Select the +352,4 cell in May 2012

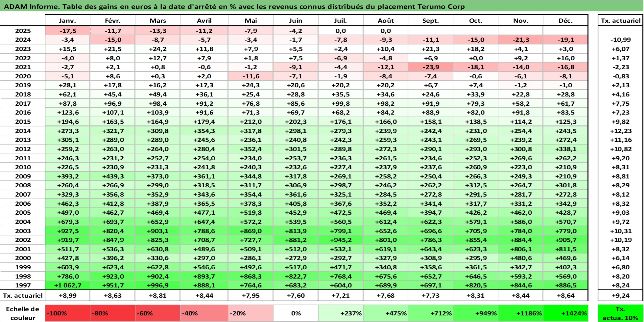coord(250,149)
